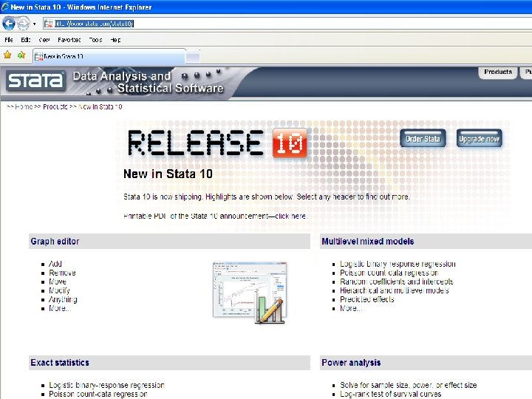Image resolution: width=532 pixels, height=399 pixels.
Task: Open More... under Graph editor
Action: (60, 308)
